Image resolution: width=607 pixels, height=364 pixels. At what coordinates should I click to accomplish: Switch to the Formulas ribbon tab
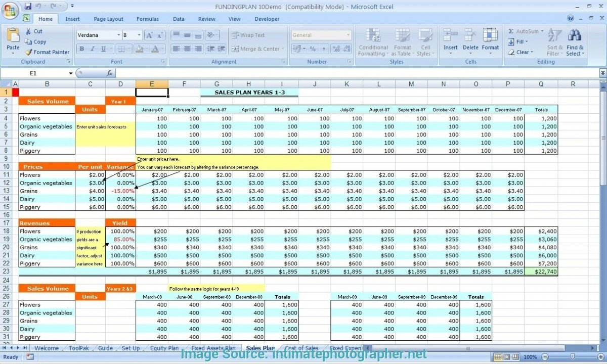click(x=147, y=19)
